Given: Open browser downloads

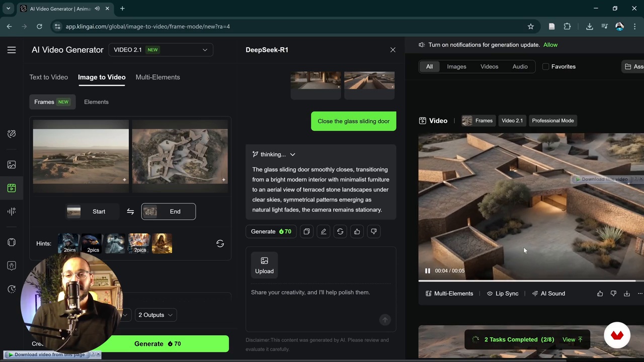Looking at the screenshot, I should point(589,26).
